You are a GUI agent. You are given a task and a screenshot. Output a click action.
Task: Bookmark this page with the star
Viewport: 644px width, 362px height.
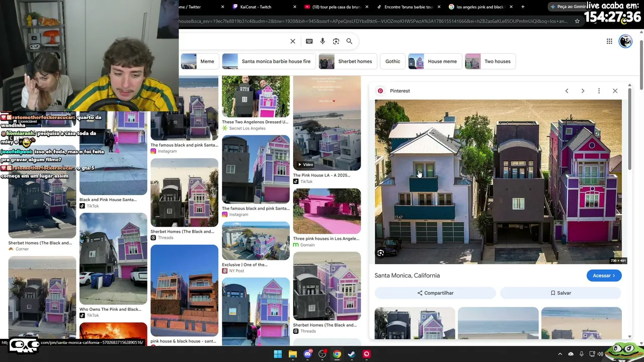[577, 21]
